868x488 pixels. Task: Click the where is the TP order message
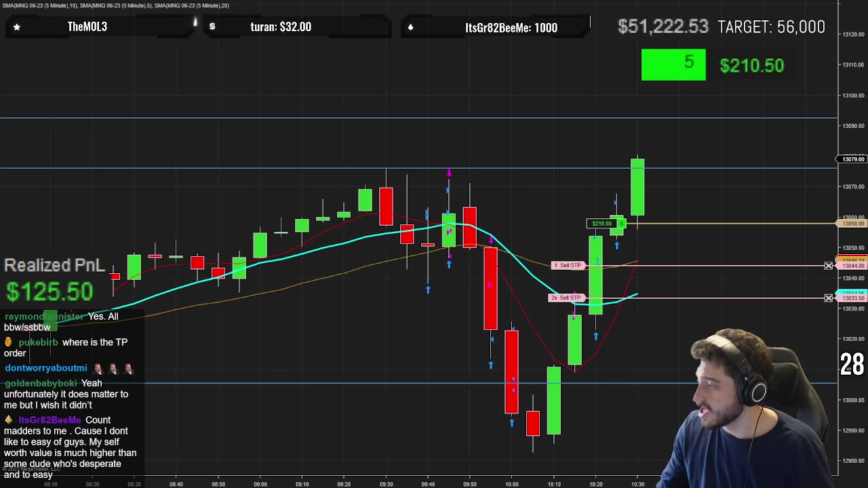click(x=66, y=348)
